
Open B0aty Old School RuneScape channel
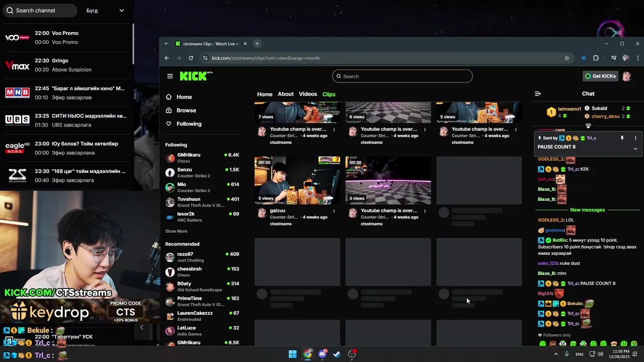[x=202, y=287]
